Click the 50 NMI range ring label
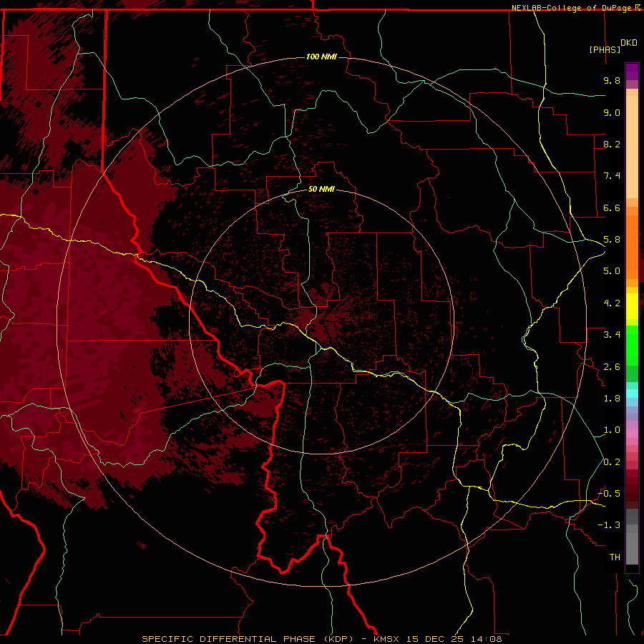 (x=321, y=189)
